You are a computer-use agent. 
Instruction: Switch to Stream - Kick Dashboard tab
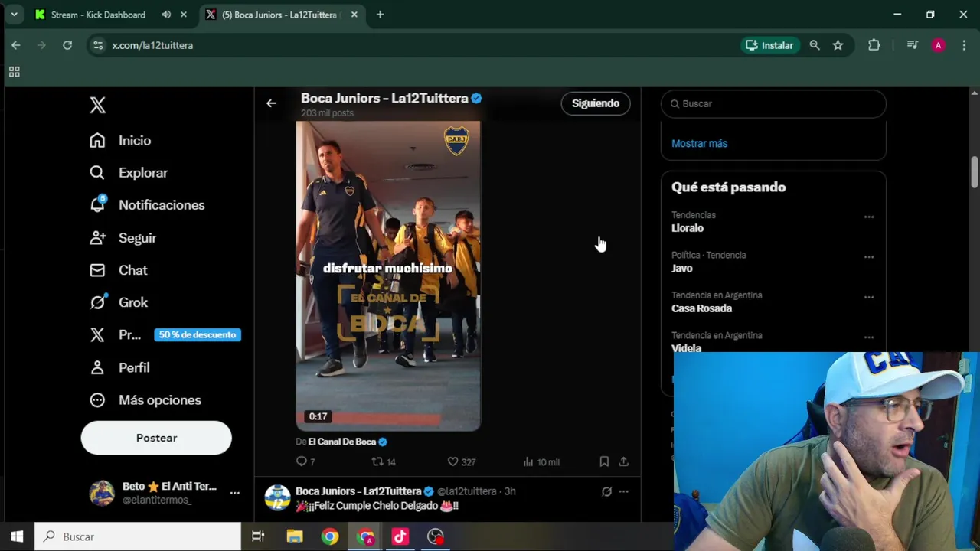pyautogui.click(x=98, y=15)
